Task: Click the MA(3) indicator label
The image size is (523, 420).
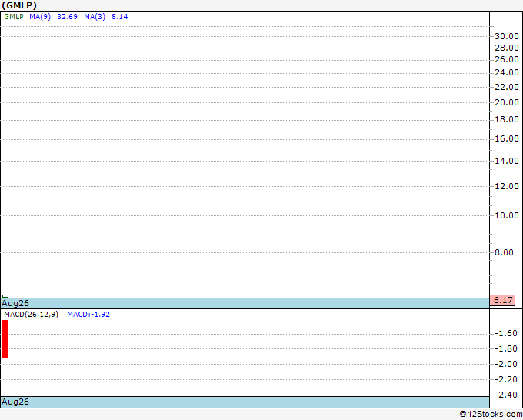Action: [x=95, y=17]
